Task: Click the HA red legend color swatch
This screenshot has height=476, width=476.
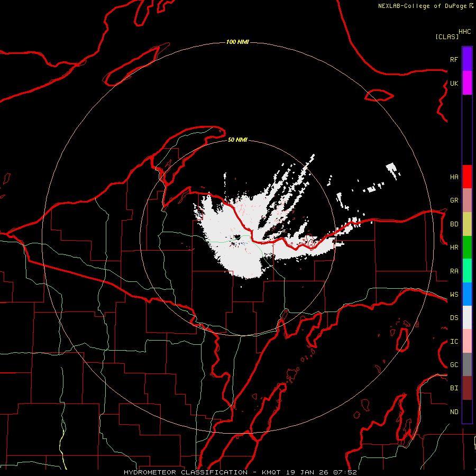Action: 467,177
